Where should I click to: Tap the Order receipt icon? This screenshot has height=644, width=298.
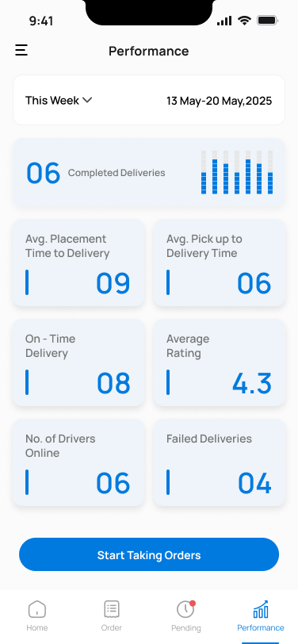pos(112,608)
